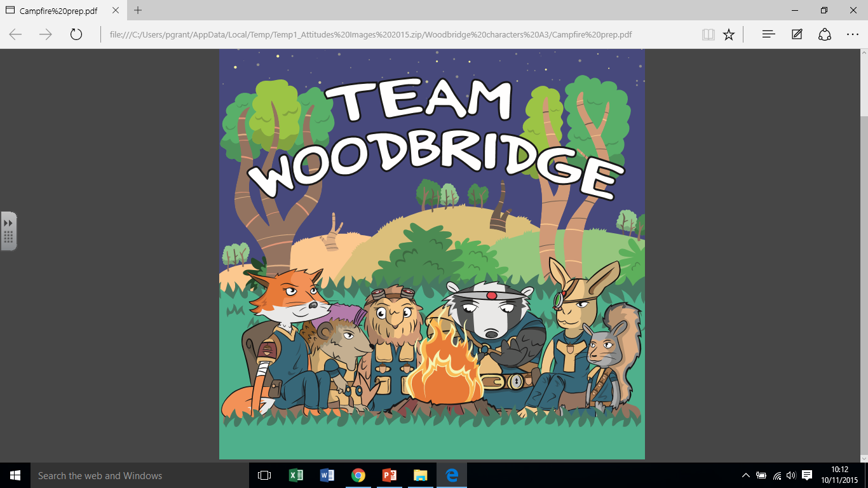The width and height of the screenshot is (868, 488).
Task: Open a new tab with plus button
Action: point(138,11)
